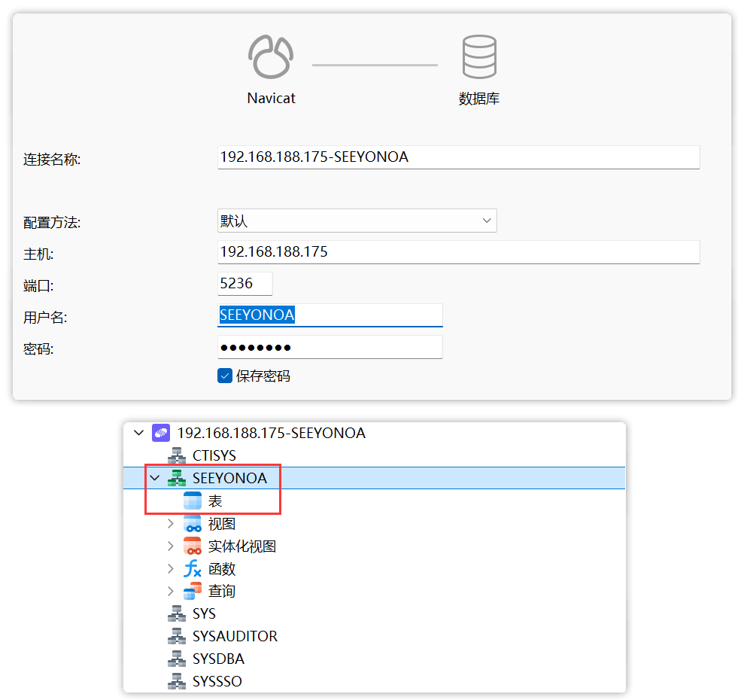Click the SYSAUDITOR schema icon
This screenshot has width=738, height=700.
177,637
